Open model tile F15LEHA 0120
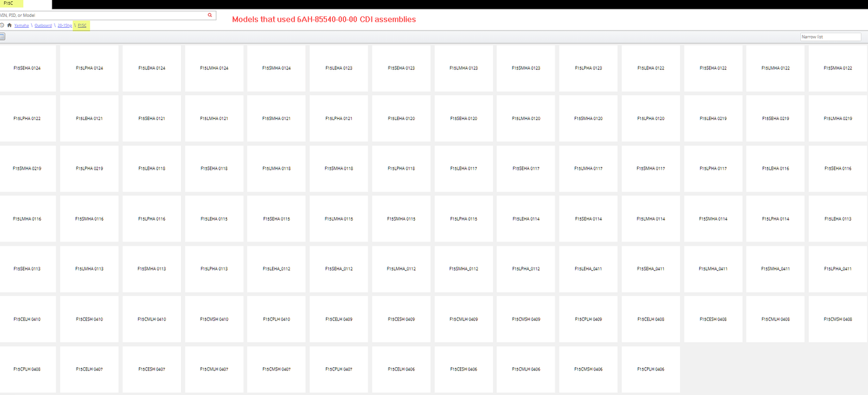This screenshot has width=868, height=395. click(x=401, y=118)
